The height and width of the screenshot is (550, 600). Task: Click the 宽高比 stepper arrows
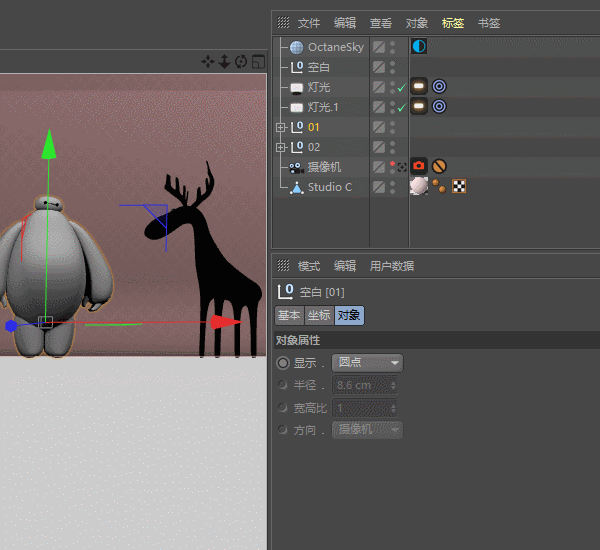pyautogui.click(x=393, y=408)
